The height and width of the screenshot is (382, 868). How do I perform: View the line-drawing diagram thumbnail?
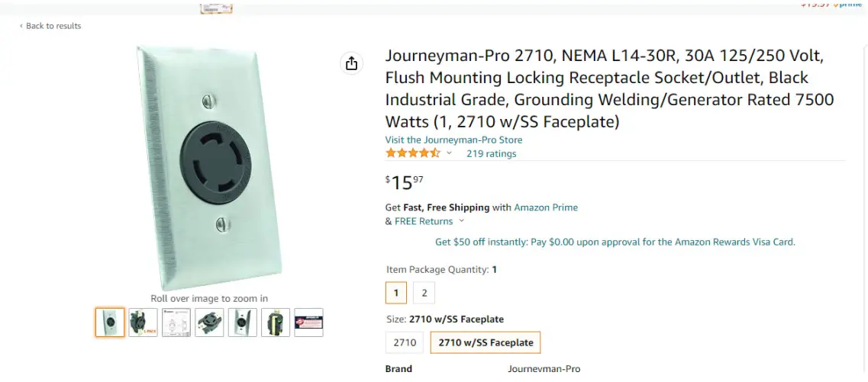click(x=176, y=323)
